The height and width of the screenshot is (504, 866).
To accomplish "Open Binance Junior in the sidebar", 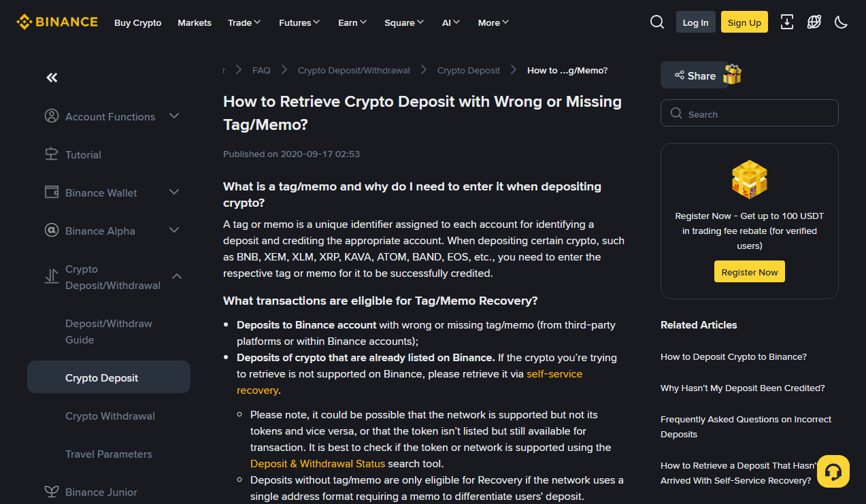I will tap(101, 492).
